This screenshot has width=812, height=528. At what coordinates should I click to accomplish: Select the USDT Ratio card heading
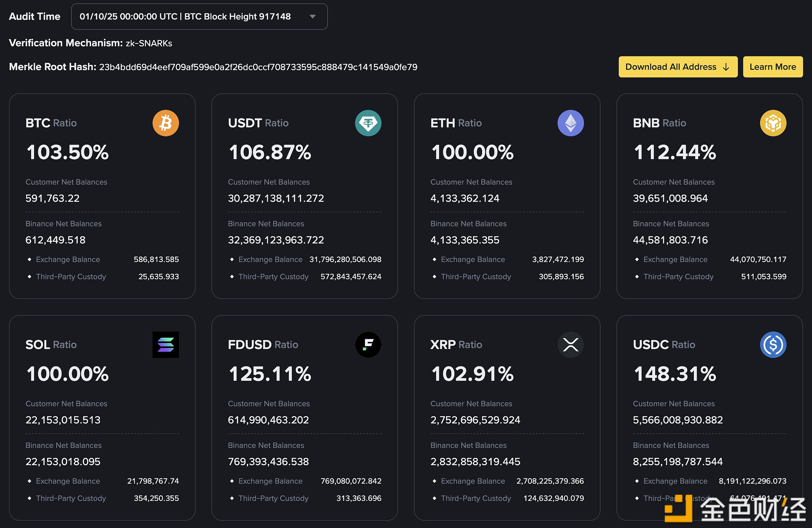[x=258, y=123]
